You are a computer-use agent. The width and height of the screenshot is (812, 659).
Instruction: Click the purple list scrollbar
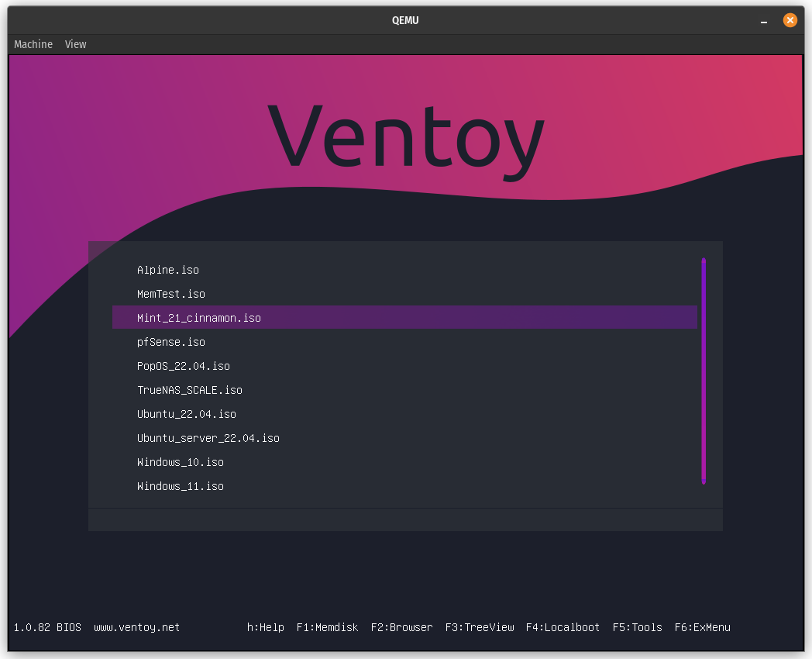click(704, 371)
